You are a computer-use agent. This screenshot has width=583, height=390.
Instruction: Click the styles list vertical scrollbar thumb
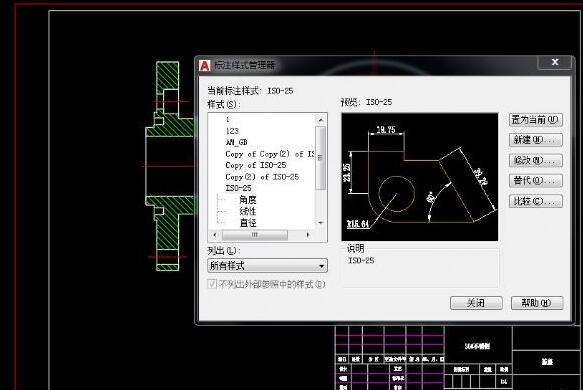tap(321, 158)
